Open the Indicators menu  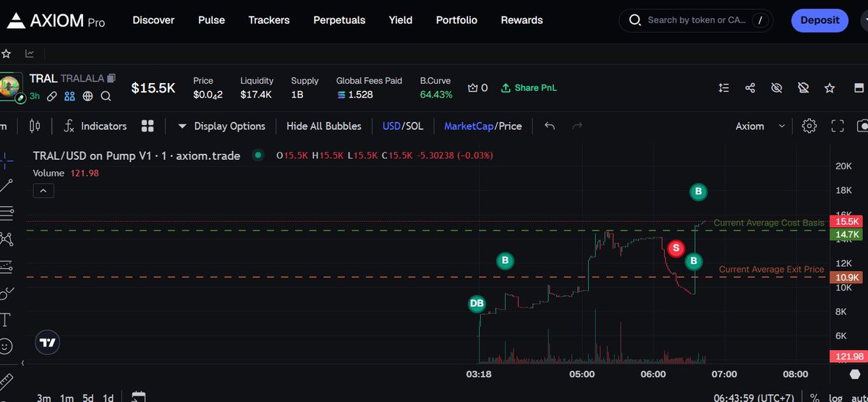(95, 126)
